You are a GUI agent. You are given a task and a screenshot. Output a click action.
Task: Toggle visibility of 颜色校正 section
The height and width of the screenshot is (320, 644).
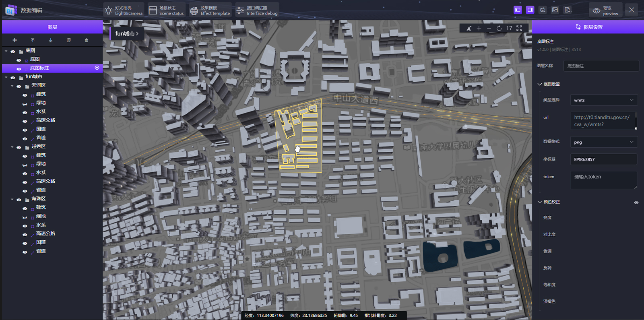pyautogui.click(x=636, y=202)
